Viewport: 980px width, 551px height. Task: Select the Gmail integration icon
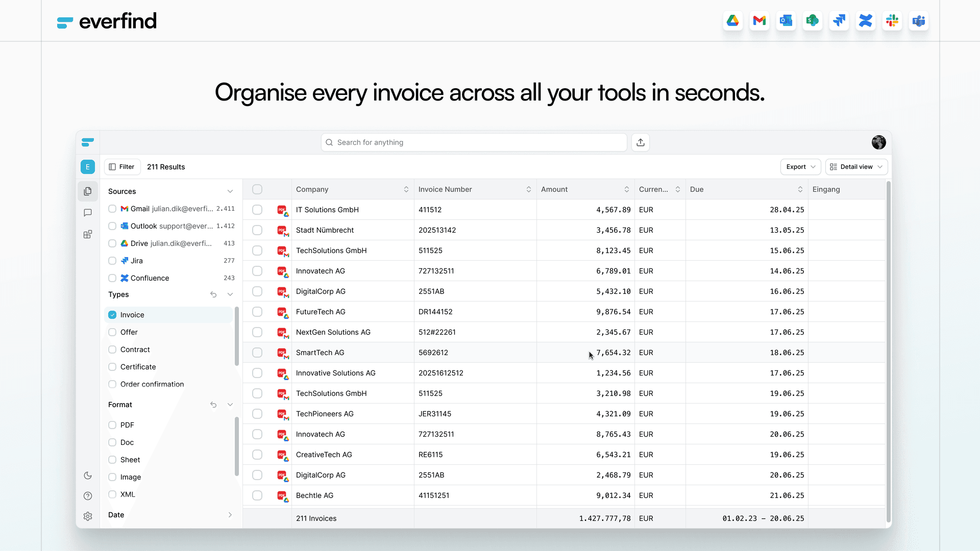tap(759, 20)
